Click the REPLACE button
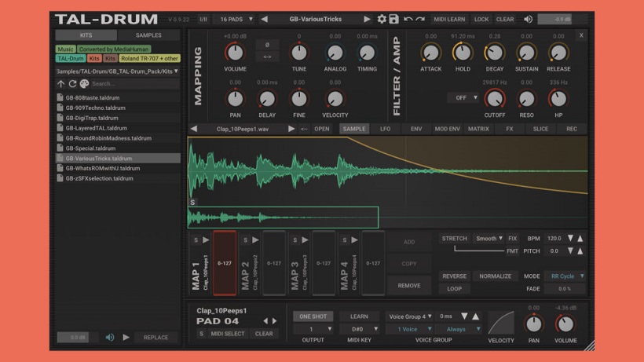644x362 pixels. click(x=156, y=338)
